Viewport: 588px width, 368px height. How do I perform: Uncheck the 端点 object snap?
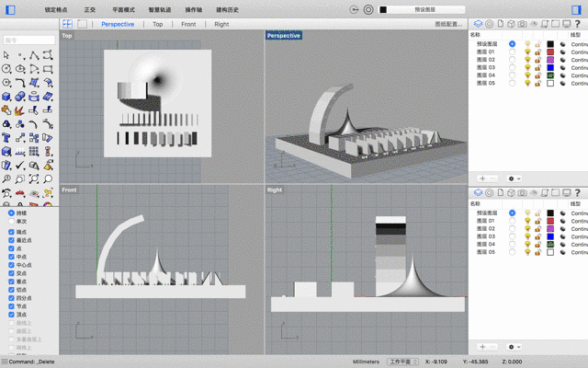point(11,232)
